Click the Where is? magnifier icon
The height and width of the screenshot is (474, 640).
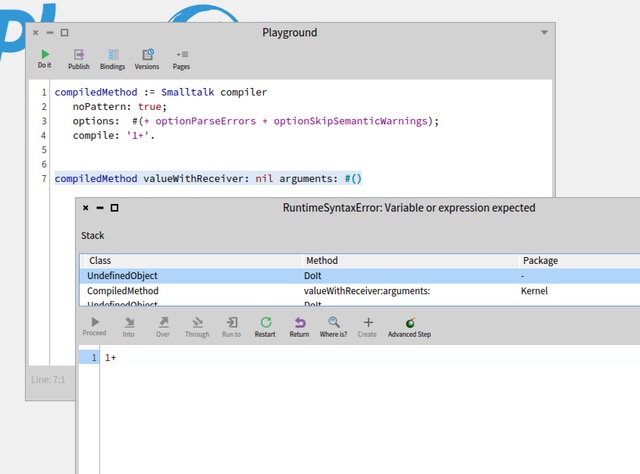tap(333, 327)
